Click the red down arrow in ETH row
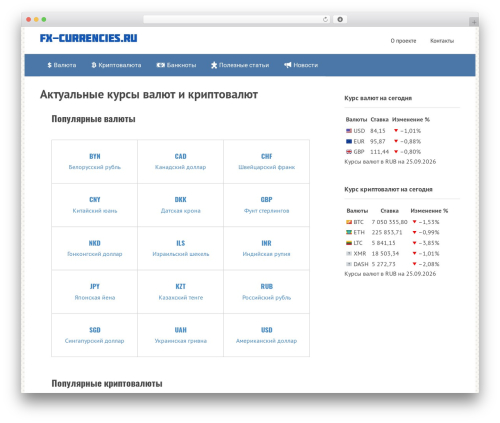 pyautogui.click(x=414, y=232)
